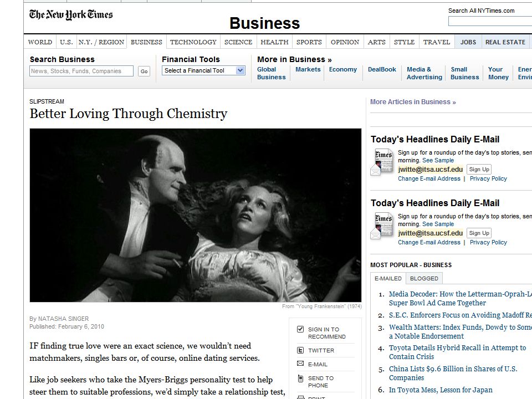This screenshot has width=532, height=399.
Task: Open the China Lists $9.6 Billion article
Action: (x=453, y=373)
